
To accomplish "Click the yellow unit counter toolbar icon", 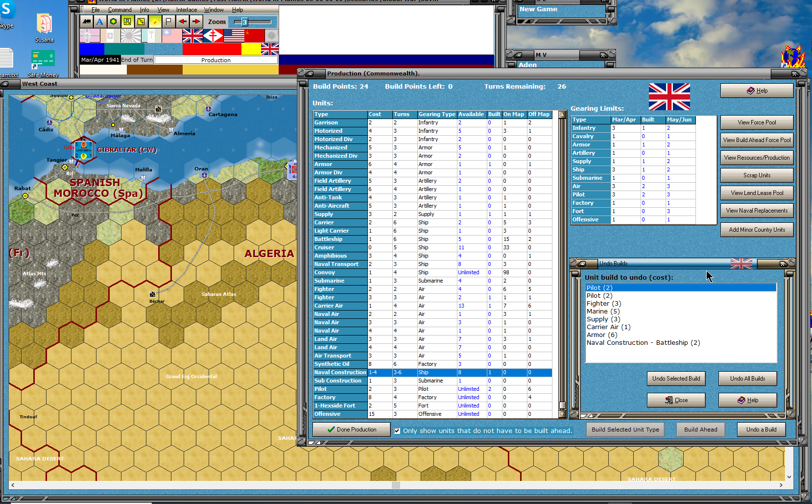I will tap(127, 22).
